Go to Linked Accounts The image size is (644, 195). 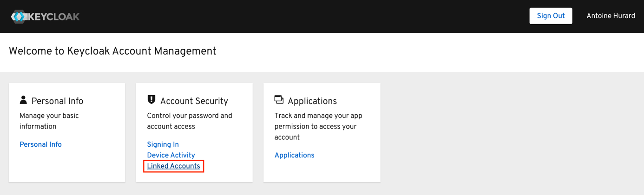pyautogui.click(x=173, y=166)
